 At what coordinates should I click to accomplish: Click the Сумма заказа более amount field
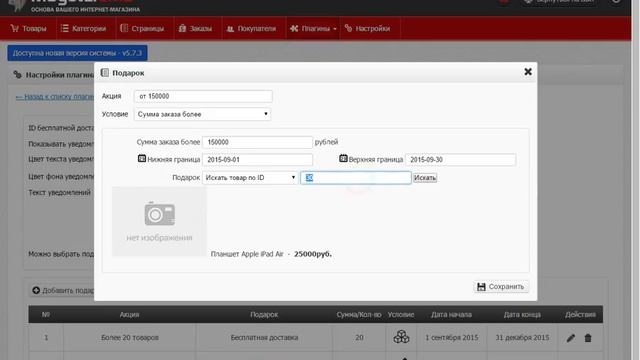pyautogui.click(x=257, y=142)
